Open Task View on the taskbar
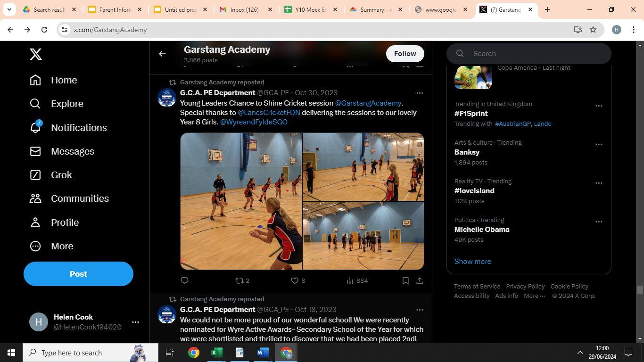The height and width of the screenshot is (362, 644). click(170, 353)
